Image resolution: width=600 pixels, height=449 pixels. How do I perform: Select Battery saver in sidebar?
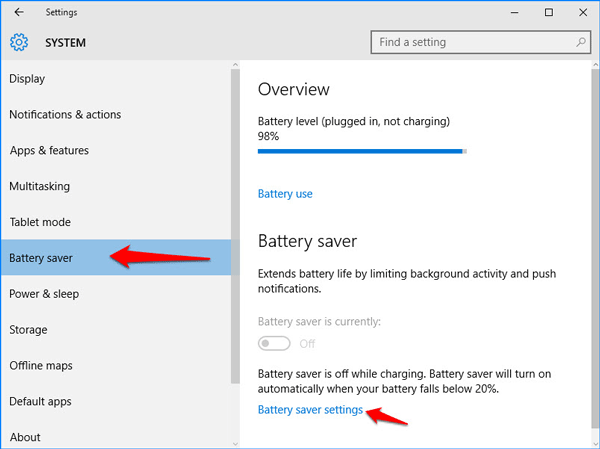[41, 258]
